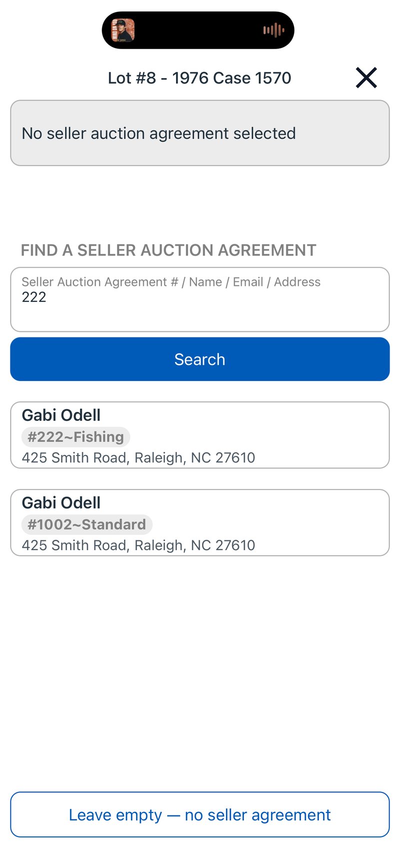
Task: Tap the audio waveform icon in Dynamic Island
Action: click(x=273, y=30)
